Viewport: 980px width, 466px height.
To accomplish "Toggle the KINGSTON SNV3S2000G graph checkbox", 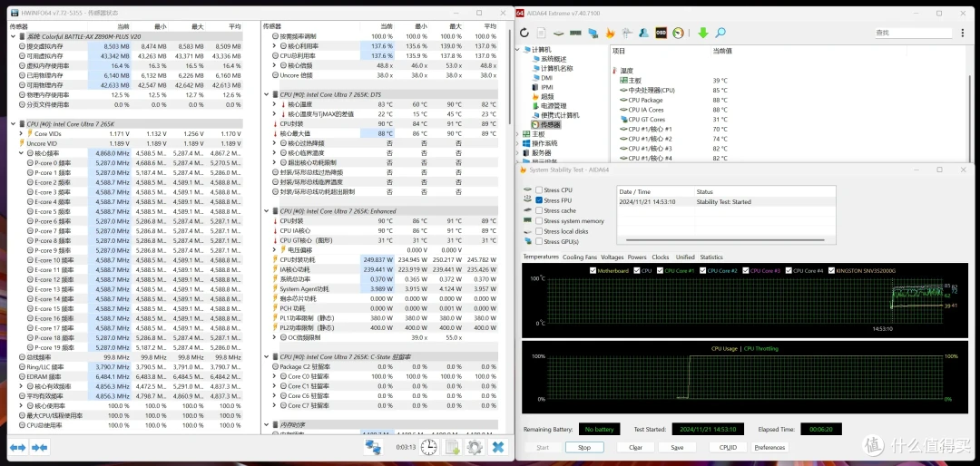I will coord(830,271).
